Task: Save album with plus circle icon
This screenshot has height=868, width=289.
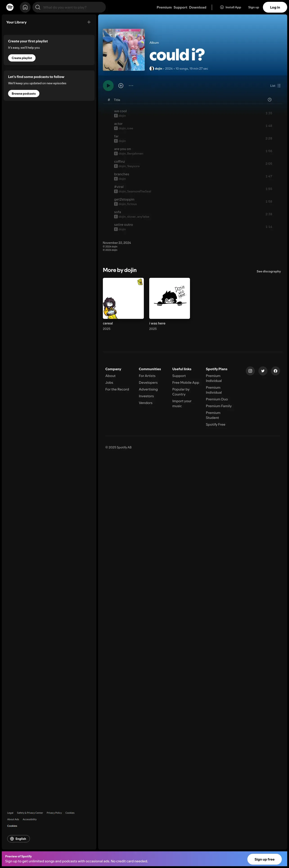Action: 121,86
